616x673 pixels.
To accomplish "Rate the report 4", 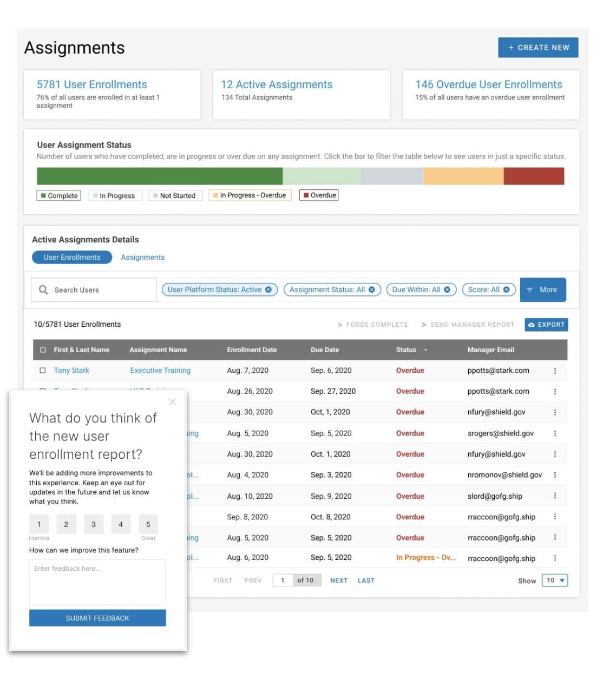I will coord(121,524).
